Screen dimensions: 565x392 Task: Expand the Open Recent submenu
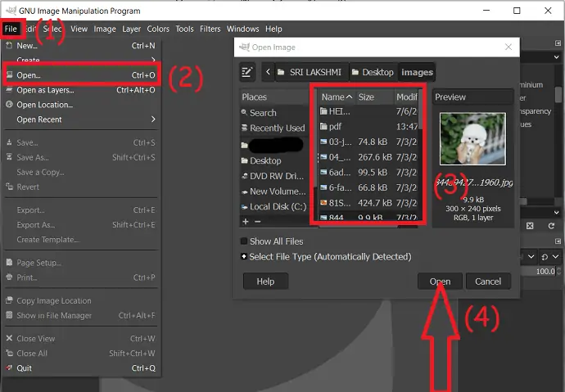pos(81,119)
